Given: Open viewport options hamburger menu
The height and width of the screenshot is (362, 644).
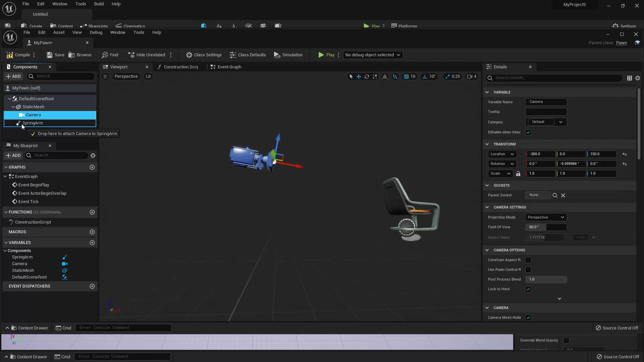Looking at the screenshot, I should click(105, 76).
